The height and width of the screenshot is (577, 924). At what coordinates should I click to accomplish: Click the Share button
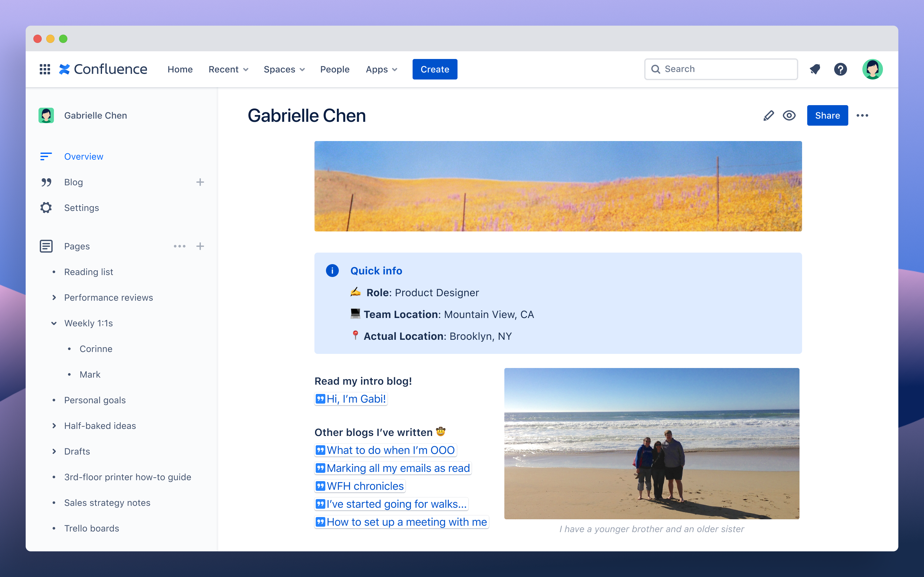click(827, 115)
